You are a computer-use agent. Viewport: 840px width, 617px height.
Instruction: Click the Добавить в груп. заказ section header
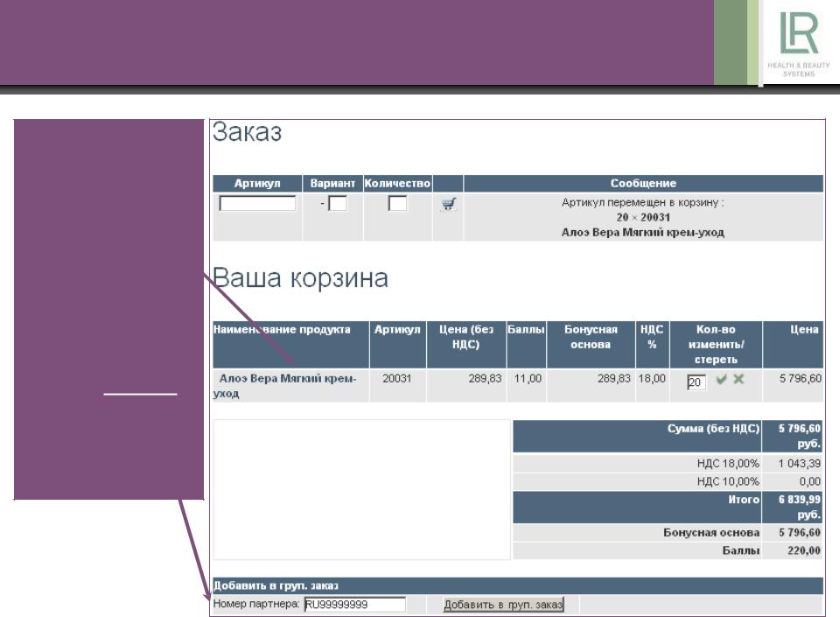517,585
